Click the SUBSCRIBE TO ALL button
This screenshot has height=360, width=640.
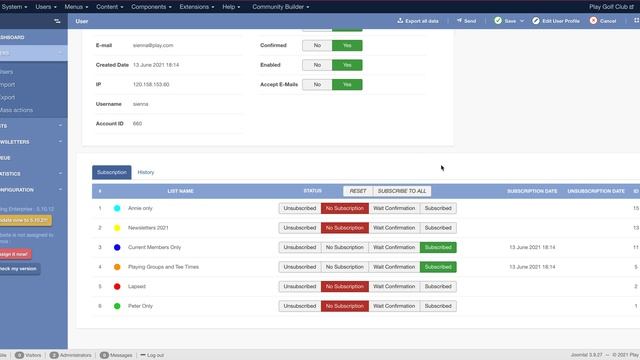[x=402, y=191]
